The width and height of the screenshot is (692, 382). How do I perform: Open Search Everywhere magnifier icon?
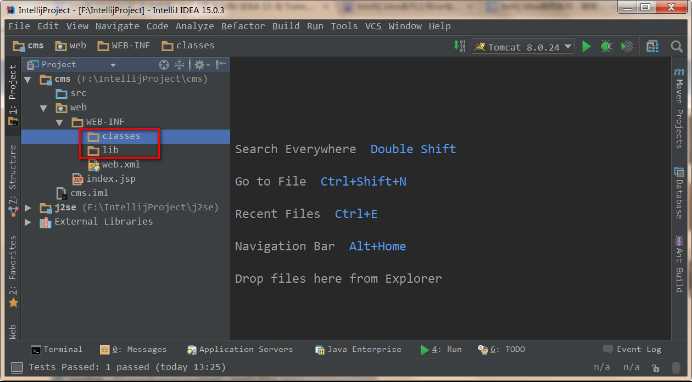point(677,46)
